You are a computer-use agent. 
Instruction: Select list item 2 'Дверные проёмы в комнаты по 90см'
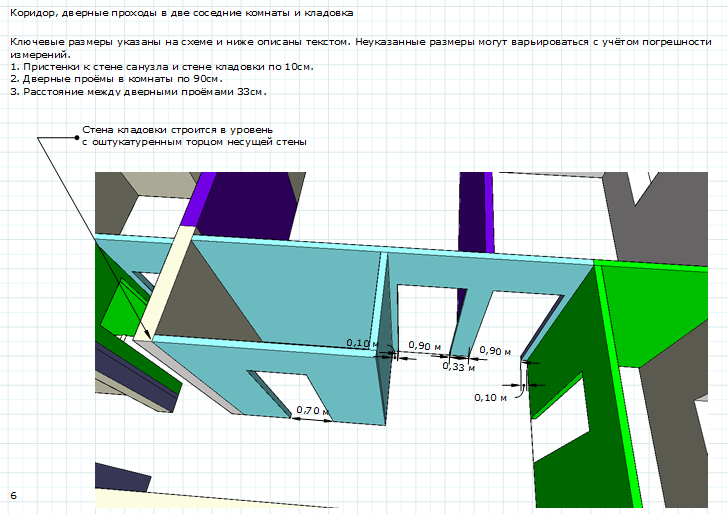pyautogui.click(x=117, y=78)
